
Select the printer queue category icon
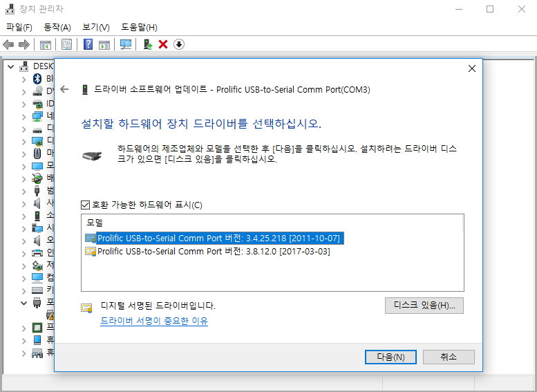pyautogui.click(x=37, y=253)
